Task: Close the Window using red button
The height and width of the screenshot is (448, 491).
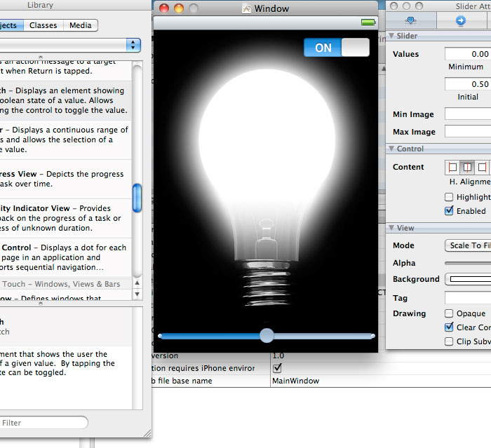Action: coord(164,8)
